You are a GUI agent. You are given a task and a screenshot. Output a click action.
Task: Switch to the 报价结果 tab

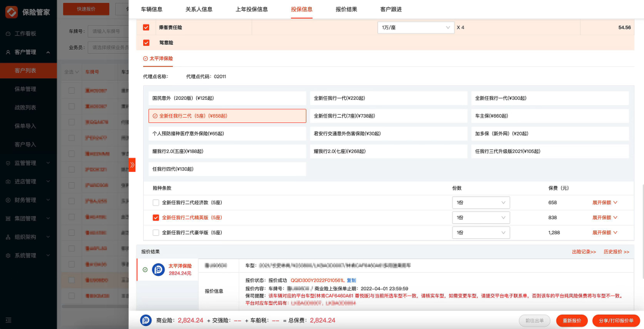tap(346, 9)
